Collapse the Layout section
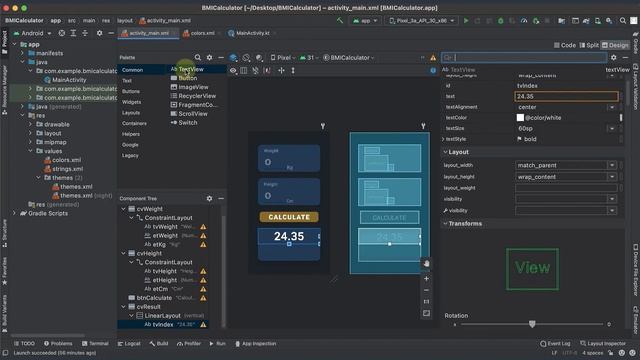This screenshot has width=640, height=360. [445, 152]
